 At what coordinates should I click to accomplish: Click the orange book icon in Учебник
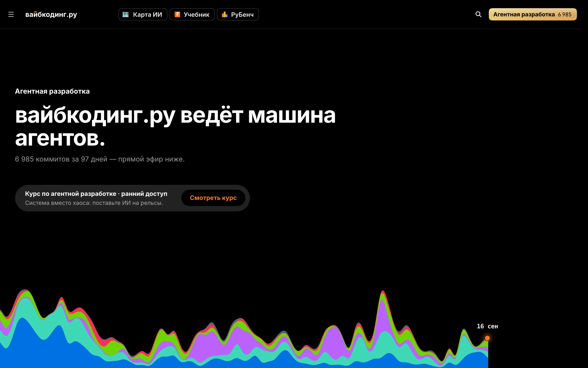click(177, 14)
